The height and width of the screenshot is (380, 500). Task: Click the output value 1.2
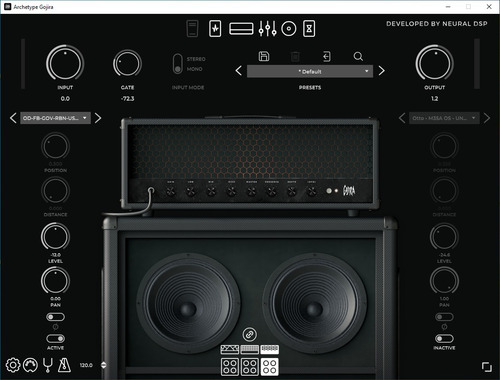pos(434,99)
